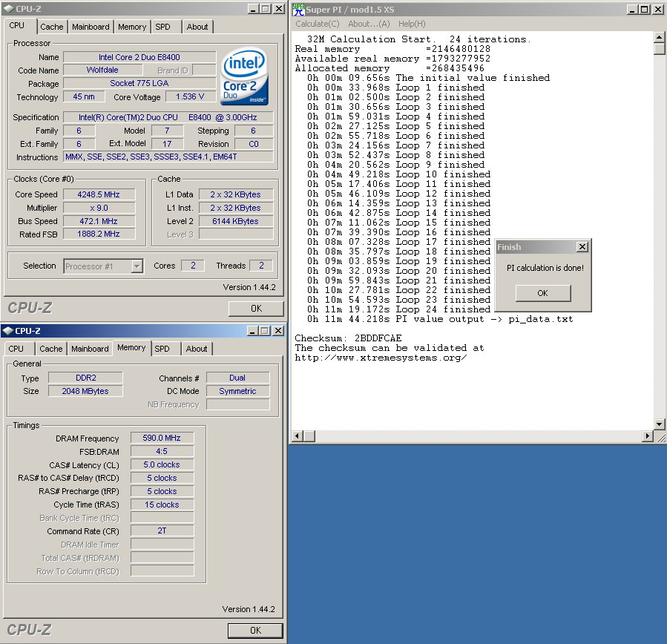Viewport: 667px width, 644px height.
Task: Click OK in bottom CPU-Z Memory window
Action: 255,631
